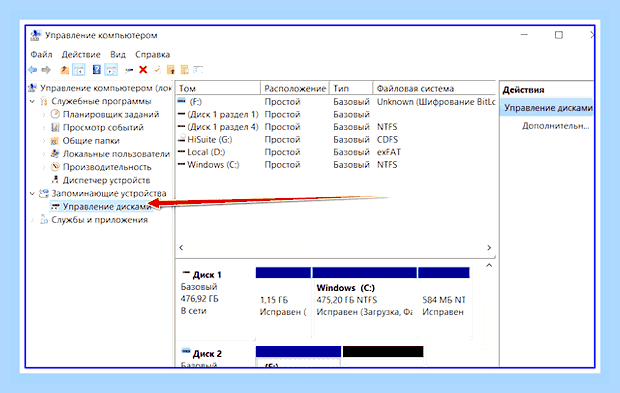Expand the Общие папки node arrow
The width and height of the screenshot is (620, 393).
pyautogui.click(x=44, y=141)
